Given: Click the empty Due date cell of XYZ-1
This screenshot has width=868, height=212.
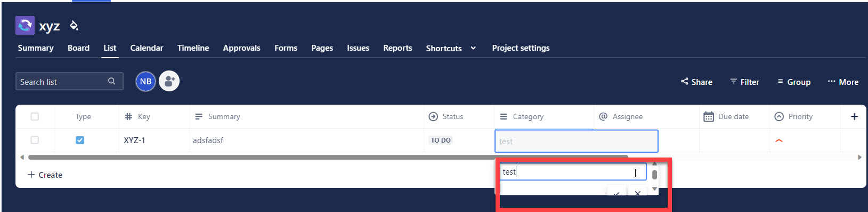Looking at the screenshot, I should tap(734, 140).
